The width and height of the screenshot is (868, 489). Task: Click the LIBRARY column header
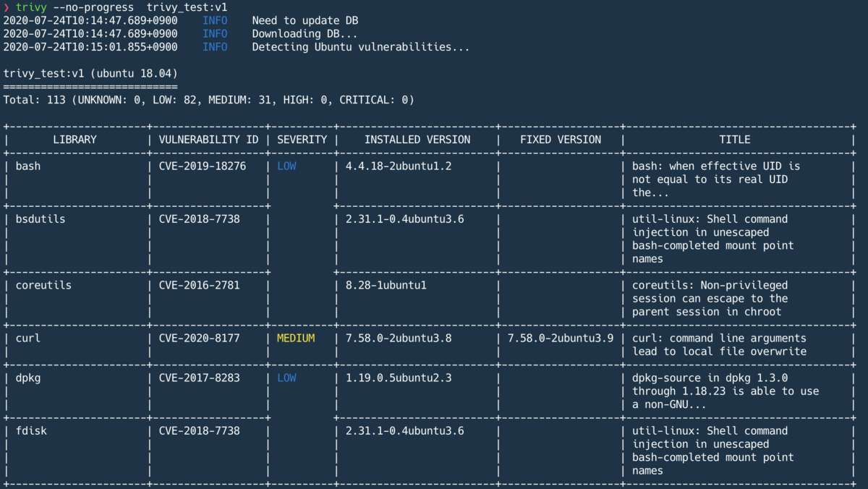75,140
